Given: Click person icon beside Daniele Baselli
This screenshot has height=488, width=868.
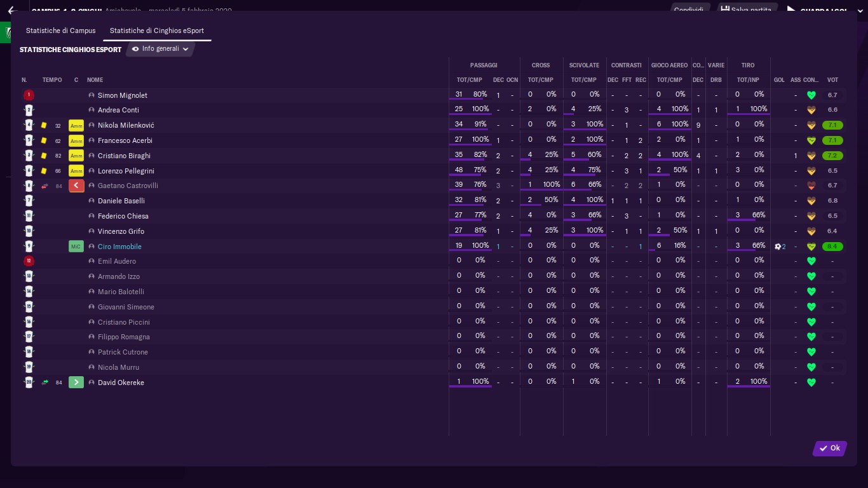Looking at the screenshot, I should click(92, 201).
